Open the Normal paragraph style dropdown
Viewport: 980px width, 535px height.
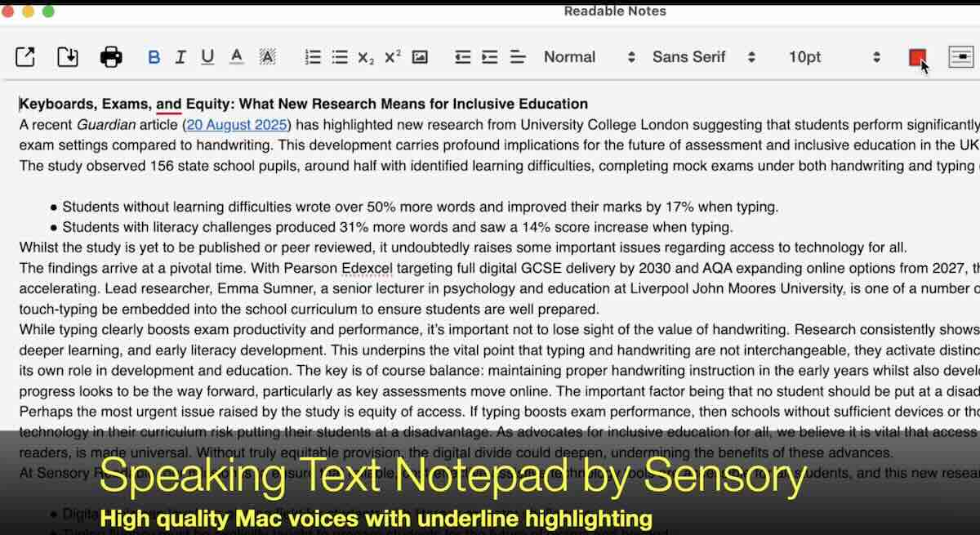point(589,57)
